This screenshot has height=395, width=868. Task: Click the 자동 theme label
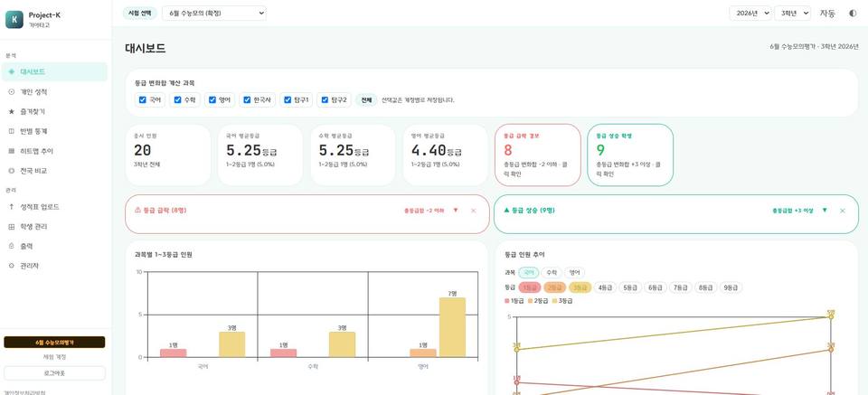point(827,14)
